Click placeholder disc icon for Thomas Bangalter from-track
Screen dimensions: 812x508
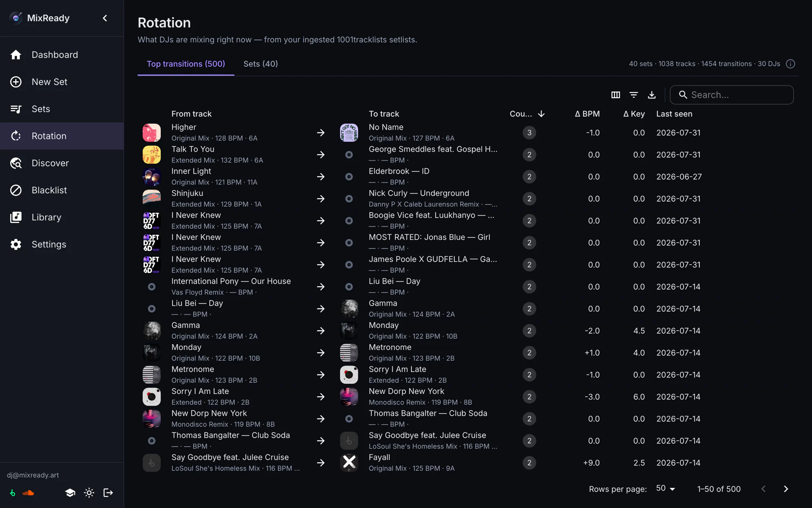(151, 441)
